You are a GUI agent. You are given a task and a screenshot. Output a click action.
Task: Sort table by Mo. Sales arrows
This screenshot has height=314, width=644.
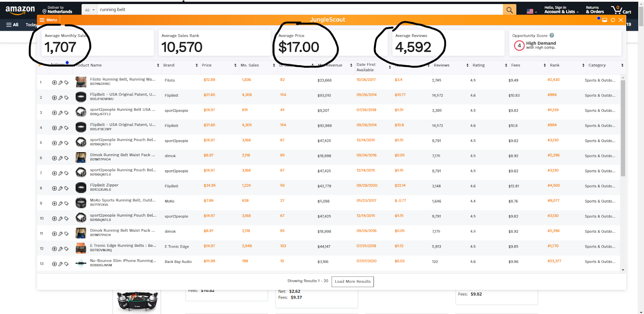pos(274,65)
